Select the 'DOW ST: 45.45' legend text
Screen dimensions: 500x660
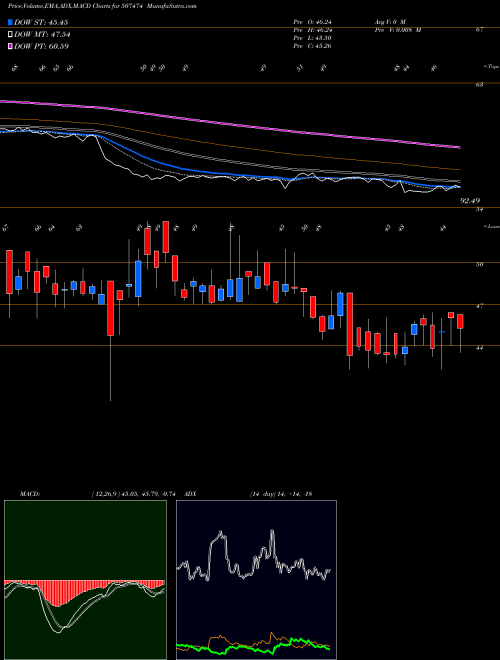click(41, 22)
